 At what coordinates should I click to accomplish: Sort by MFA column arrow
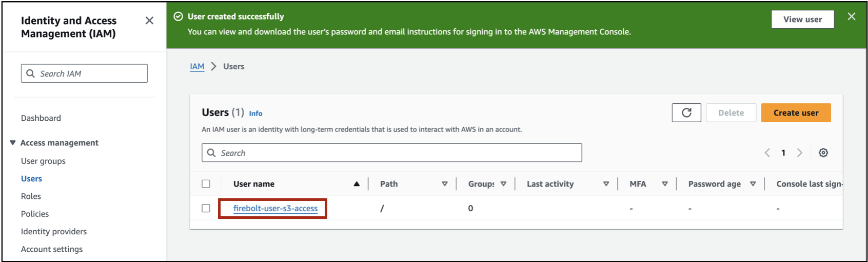click(665, 184)
